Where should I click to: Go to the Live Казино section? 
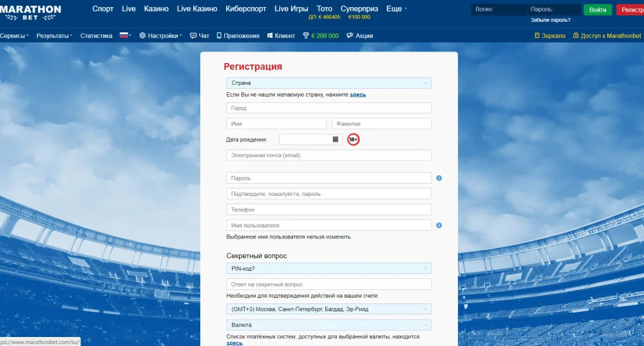coord(196,9)
